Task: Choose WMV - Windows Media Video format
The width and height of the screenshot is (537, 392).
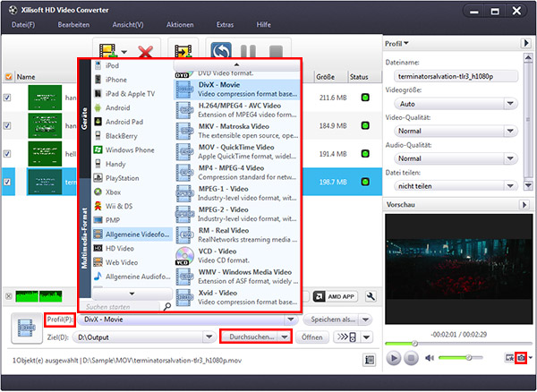Action: (237, 277)
